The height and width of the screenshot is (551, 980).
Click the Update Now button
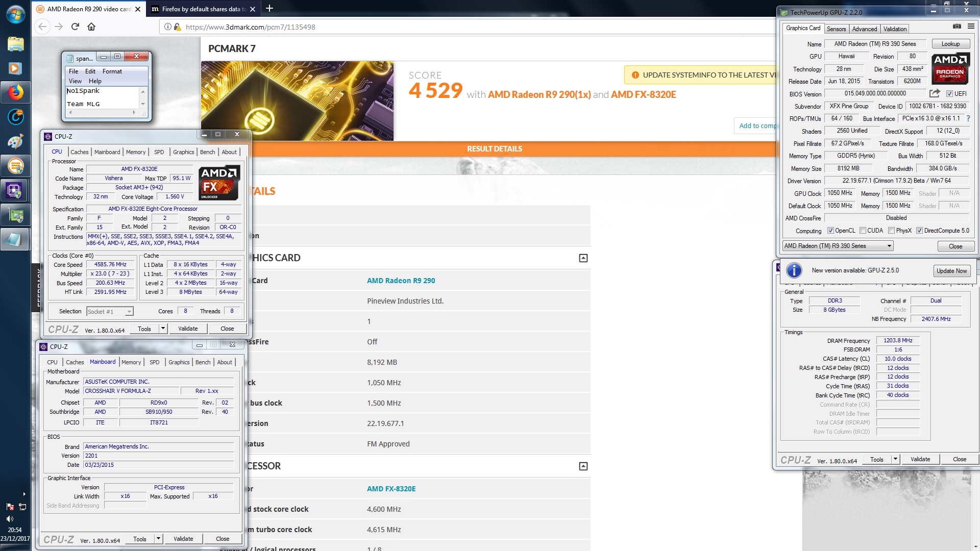[951, 271]
